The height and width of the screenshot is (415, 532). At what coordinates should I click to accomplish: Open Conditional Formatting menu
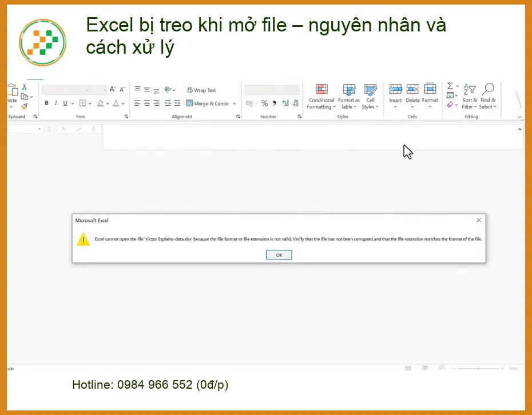coord(321,97)
